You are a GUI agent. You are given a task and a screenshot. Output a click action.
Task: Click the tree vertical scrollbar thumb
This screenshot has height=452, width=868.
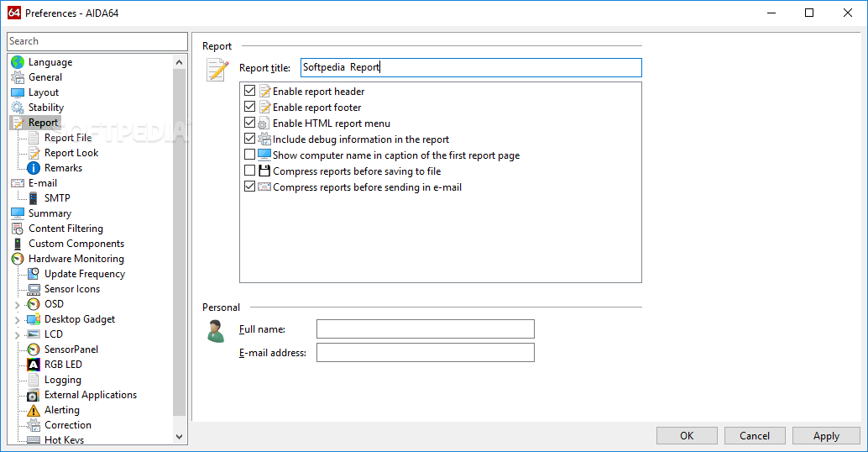tap(179, 242)
